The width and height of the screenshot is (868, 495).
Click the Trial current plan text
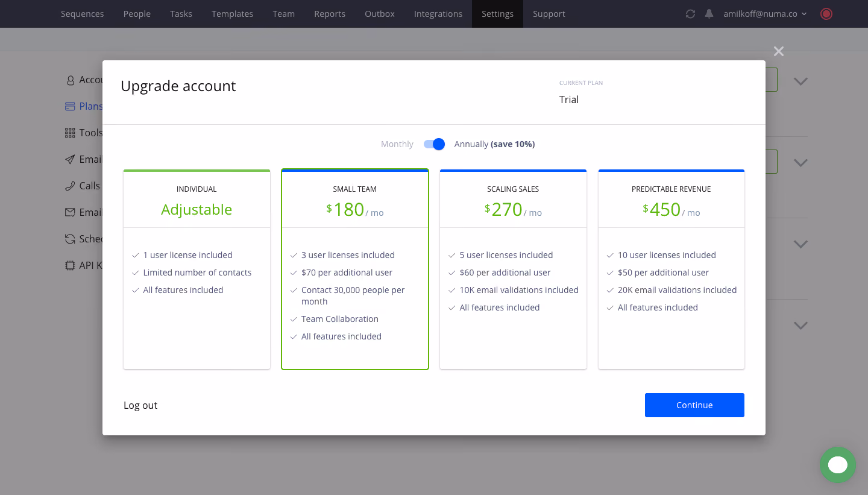tap(569, 99)
